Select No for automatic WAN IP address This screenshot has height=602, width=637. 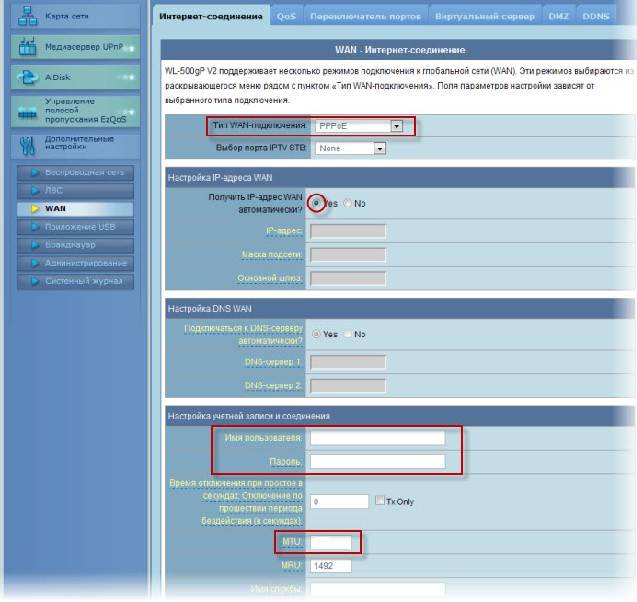[x=347, y=203]
